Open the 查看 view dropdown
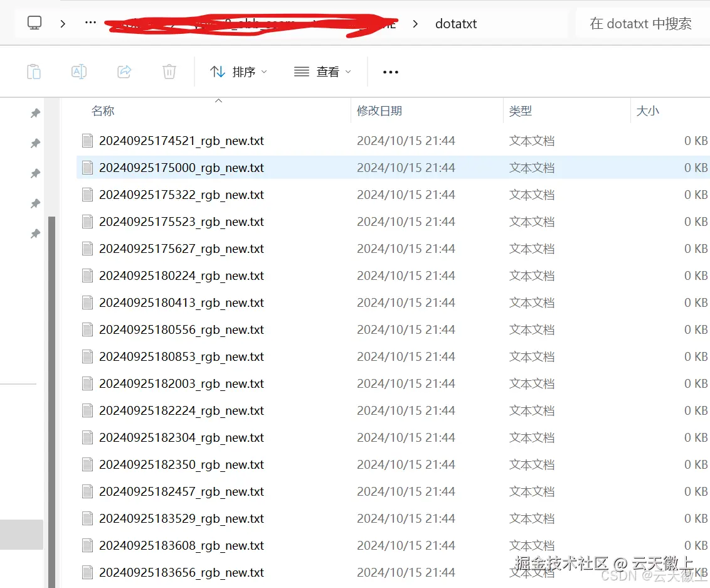The image size is (710, 588). pos(322,72)
